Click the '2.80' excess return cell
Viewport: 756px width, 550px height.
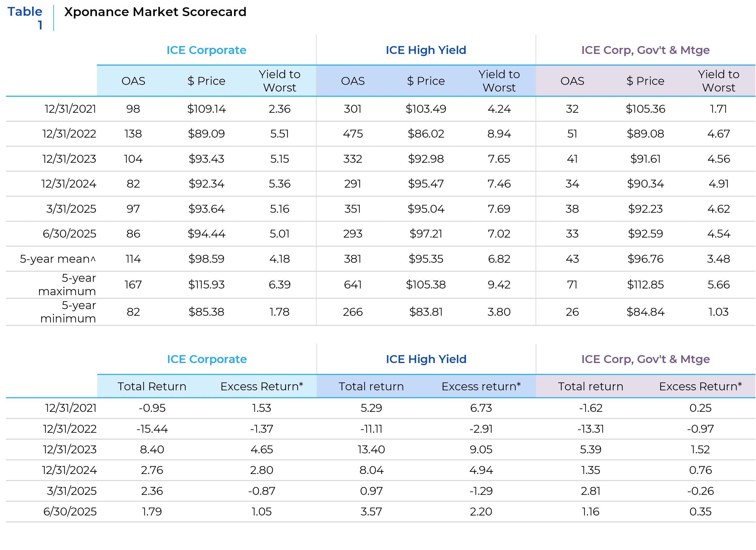point(262,470)
